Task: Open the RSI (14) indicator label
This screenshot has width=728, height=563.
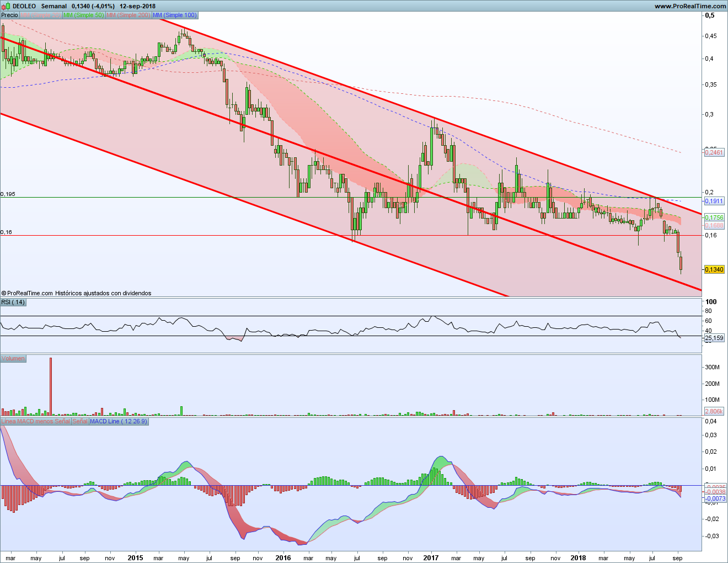Action: [13, 302]
